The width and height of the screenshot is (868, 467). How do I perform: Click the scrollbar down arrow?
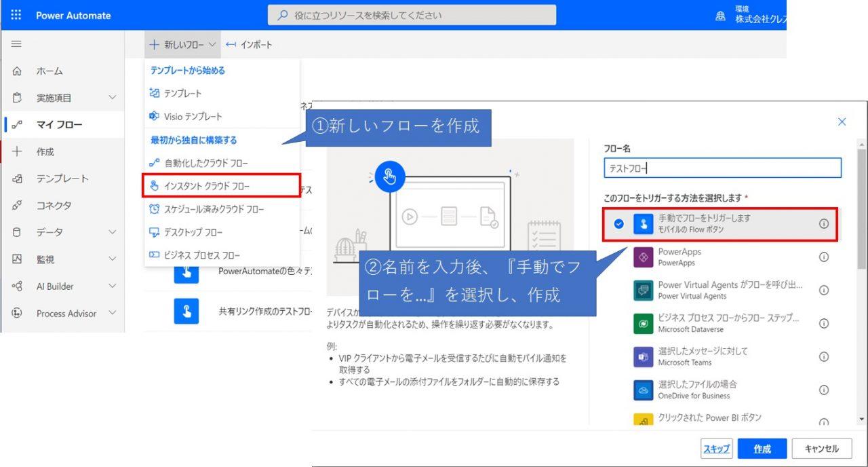[x=862, y=420]
